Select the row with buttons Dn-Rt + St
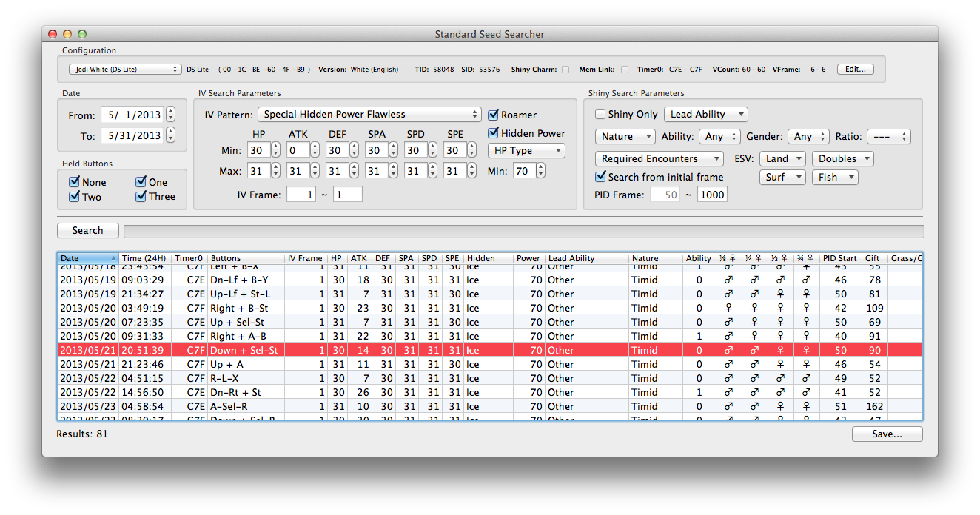The height and width of the screenshot is (515, 980). 490,392
